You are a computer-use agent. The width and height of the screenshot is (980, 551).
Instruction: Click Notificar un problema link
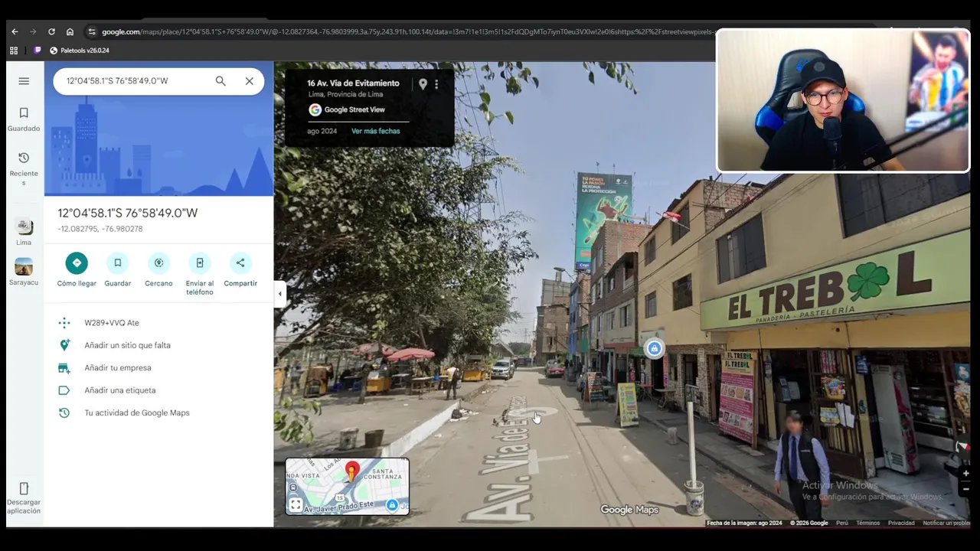[947, 523]
